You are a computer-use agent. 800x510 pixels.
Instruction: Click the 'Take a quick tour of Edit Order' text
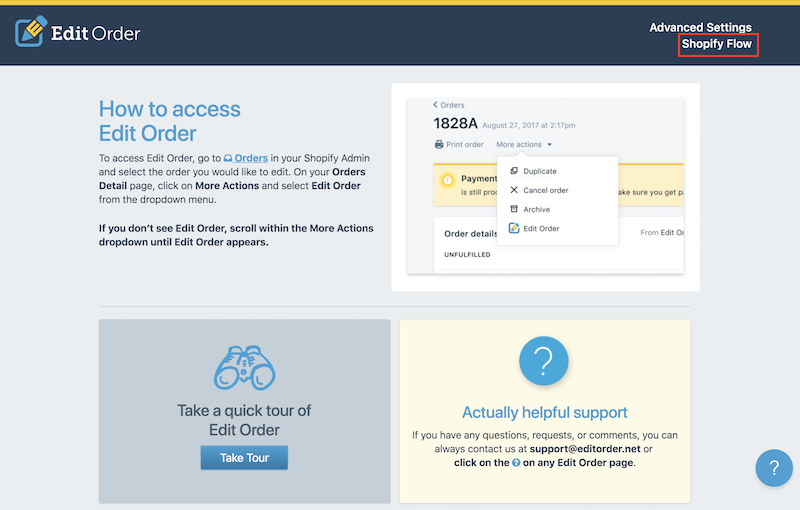point(244,420)
